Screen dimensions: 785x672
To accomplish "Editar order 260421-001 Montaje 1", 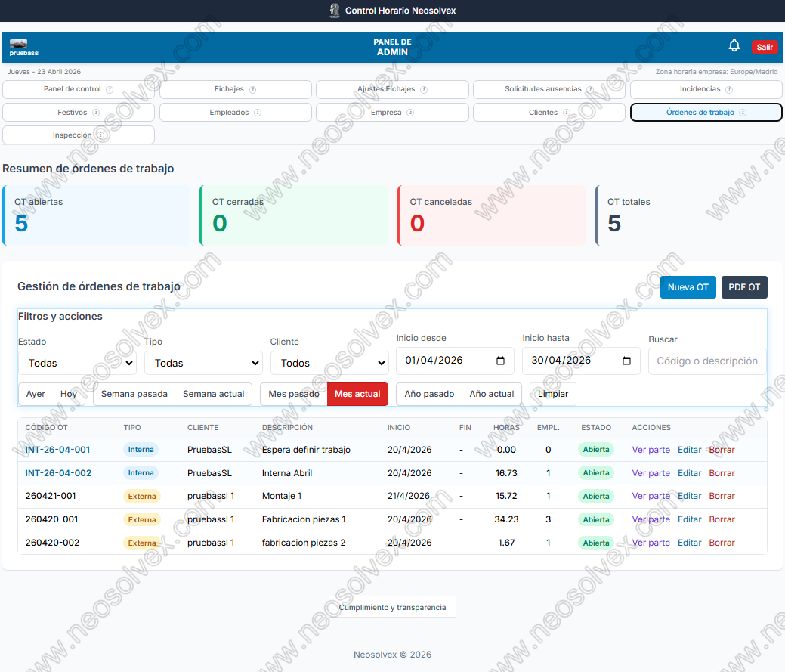I will 689,496.
